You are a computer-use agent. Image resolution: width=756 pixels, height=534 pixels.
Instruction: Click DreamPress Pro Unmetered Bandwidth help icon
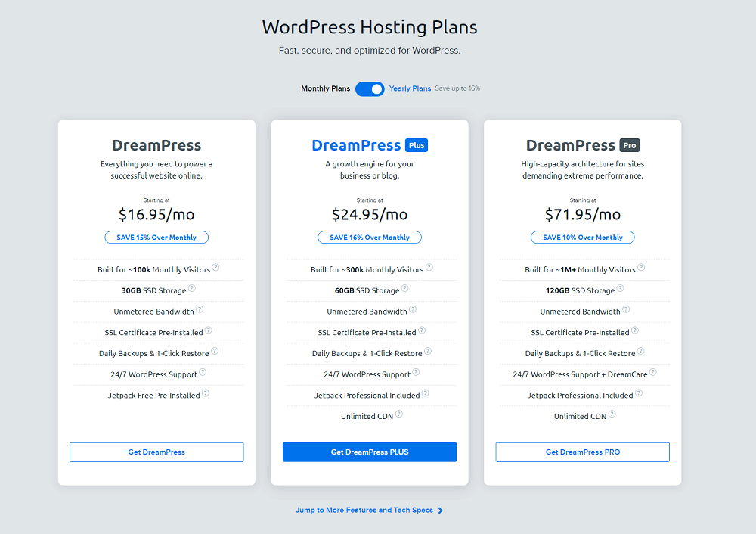click(x=626, y=309)
